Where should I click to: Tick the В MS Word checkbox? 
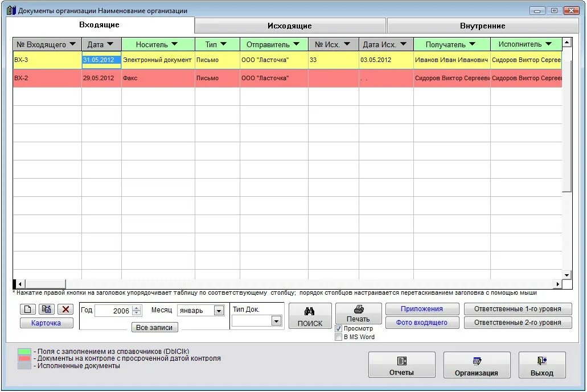coord(338,337)
